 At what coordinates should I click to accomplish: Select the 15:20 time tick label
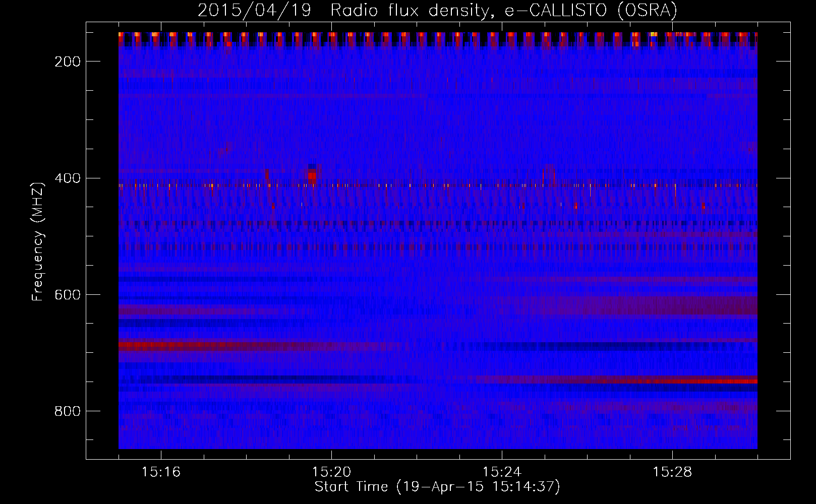point(331,472)
